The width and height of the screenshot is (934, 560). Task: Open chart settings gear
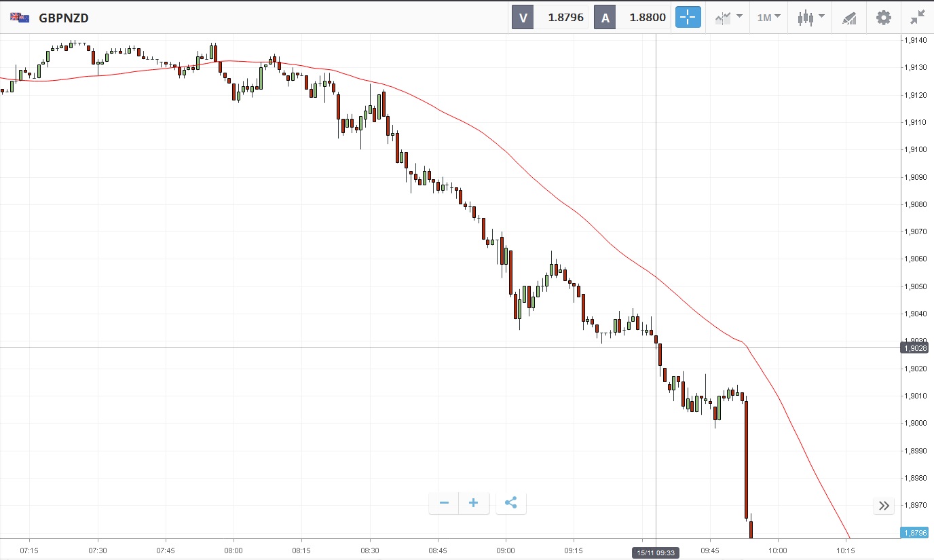(883, 18)
